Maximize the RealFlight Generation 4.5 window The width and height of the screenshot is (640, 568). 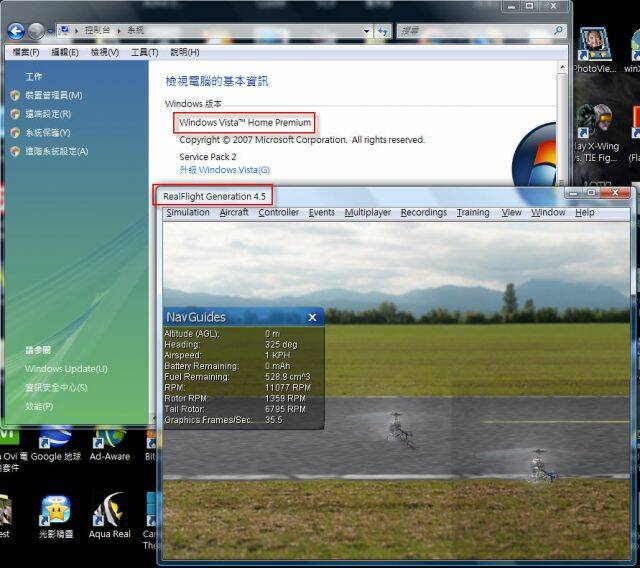[591, 193]
